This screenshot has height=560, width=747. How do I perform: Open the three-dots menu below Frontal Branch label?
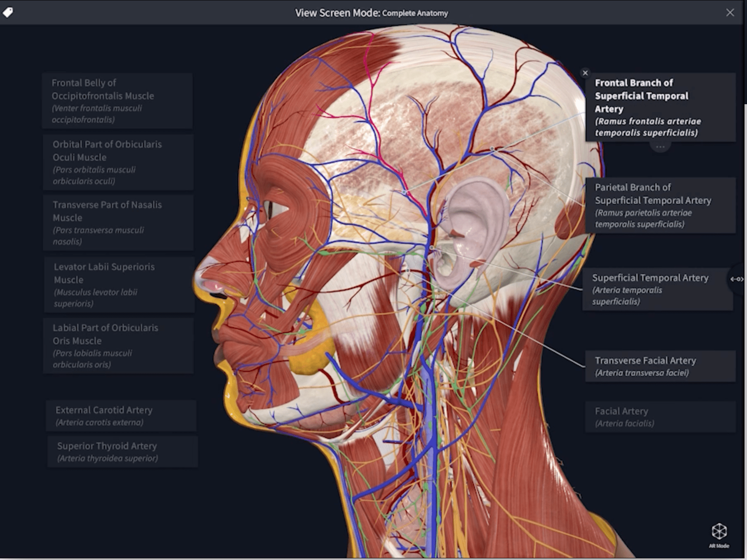click(x=660, y=147)
